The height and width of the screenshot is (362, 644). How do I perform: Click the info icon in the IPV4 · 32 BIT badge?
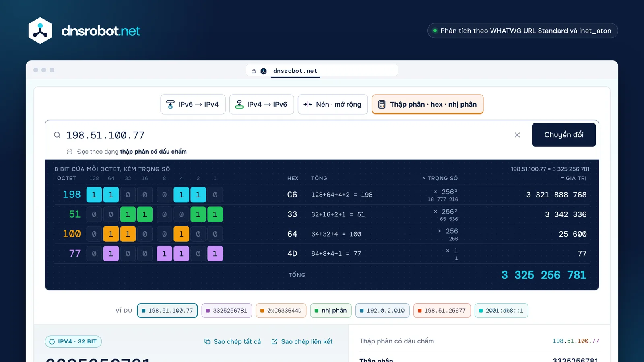click(x=52, y=341)
